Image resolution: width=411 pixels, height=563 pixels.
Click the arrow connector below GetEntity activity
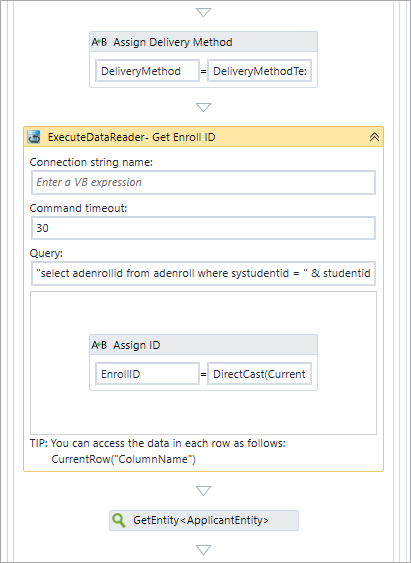click(x=204, y=550)
